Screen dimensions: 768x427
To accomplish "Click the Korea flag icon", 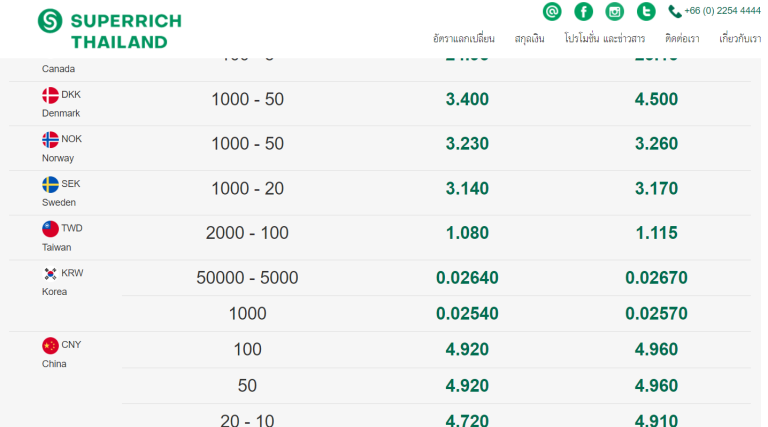I will pyautogui.click(x=50, y=273).
